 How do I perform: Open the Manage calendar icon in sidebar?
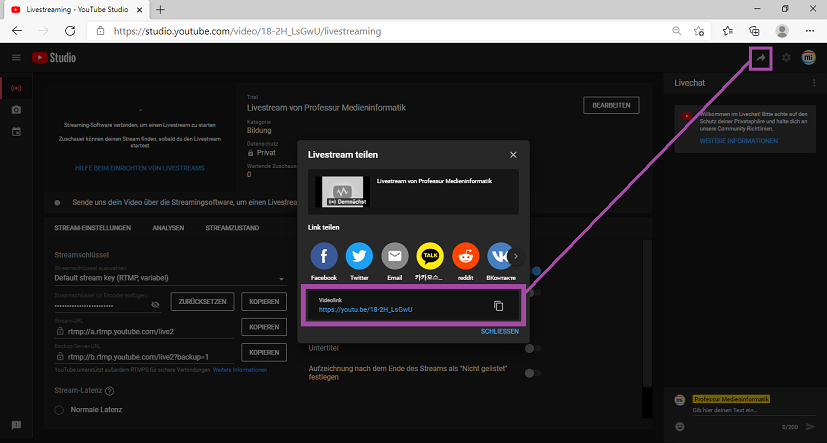pos(16,131)
